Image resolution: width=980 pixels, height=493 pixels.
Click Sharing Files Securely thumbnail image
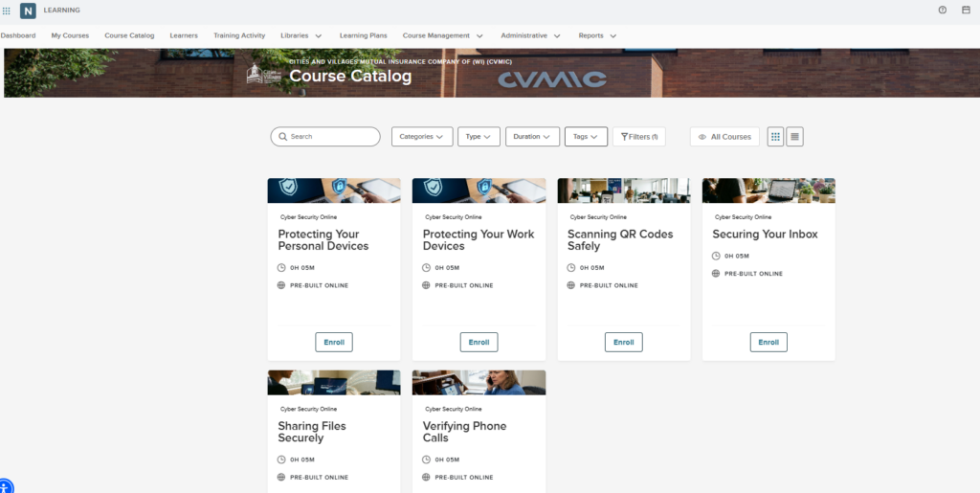(334, 382)
